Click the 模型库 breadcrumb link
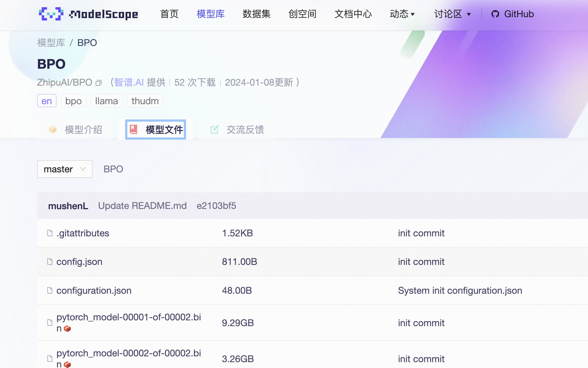 click(x=51, y=43)
